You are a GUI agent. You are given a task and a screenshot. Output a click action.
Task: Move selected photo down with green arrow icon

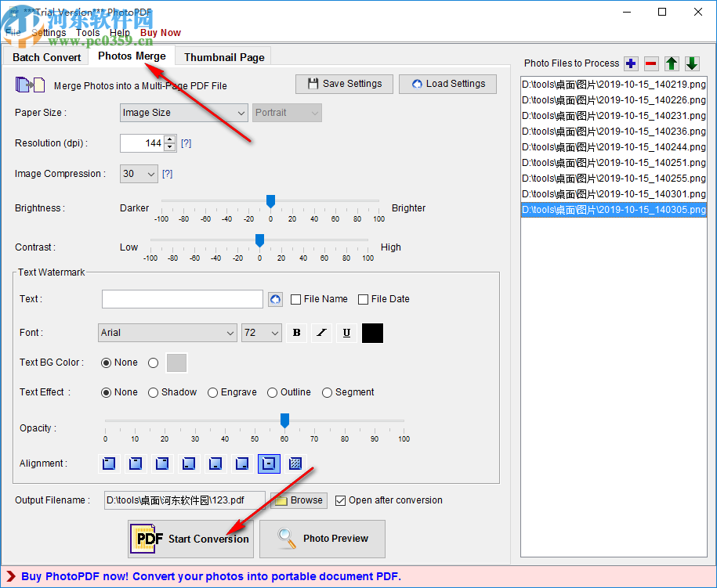coord(692,63)
